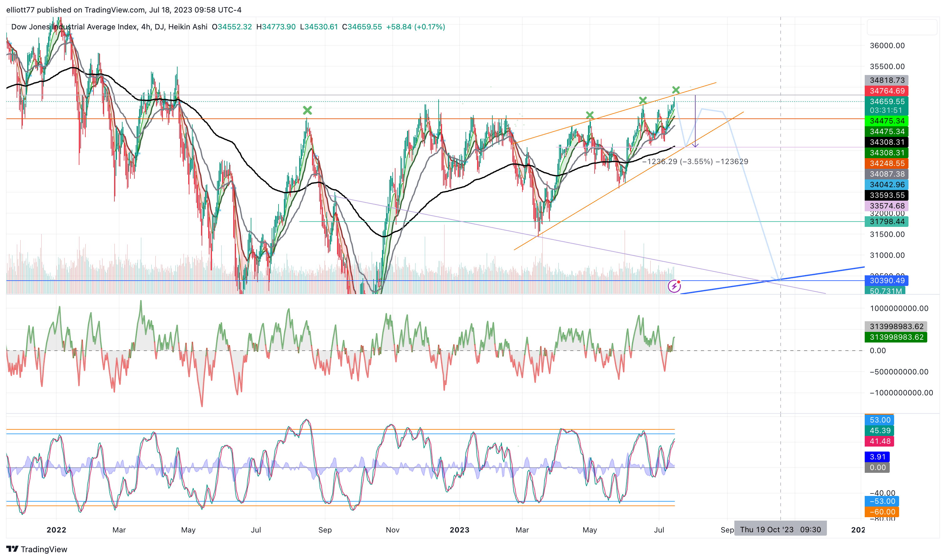Screen dimensions: 946x560
Task: Click the blue -53.00 oscillator level label
Action: 882,501
